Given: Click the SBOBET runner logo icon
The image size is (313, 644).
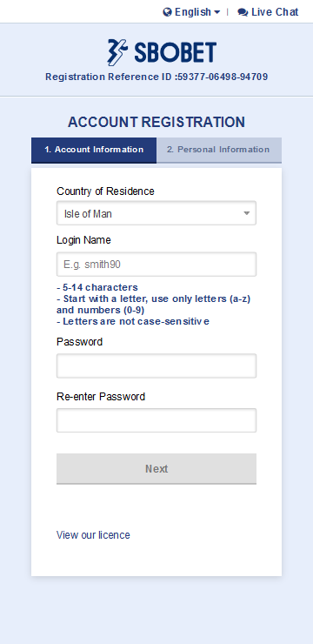Looking at the screenshot, I should [117, 52].
